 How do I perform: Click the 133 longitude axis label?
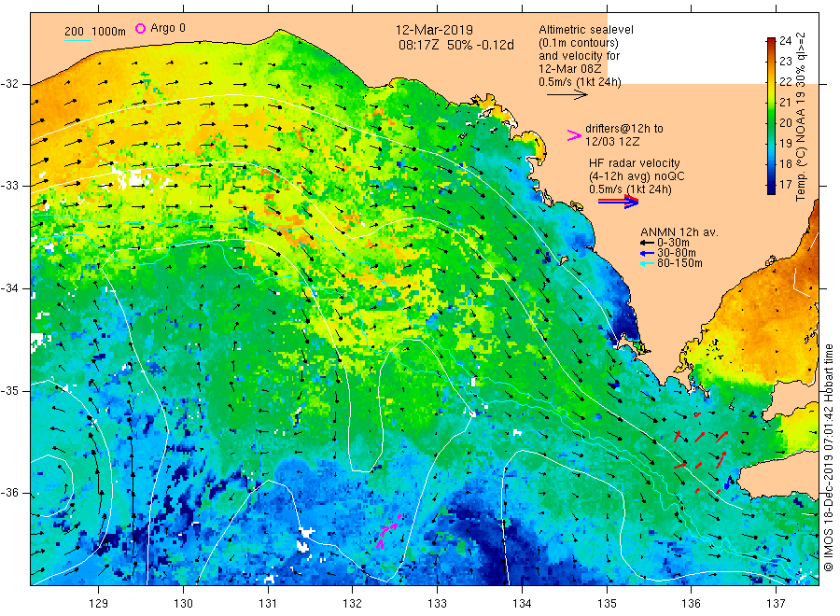point(437,604)
